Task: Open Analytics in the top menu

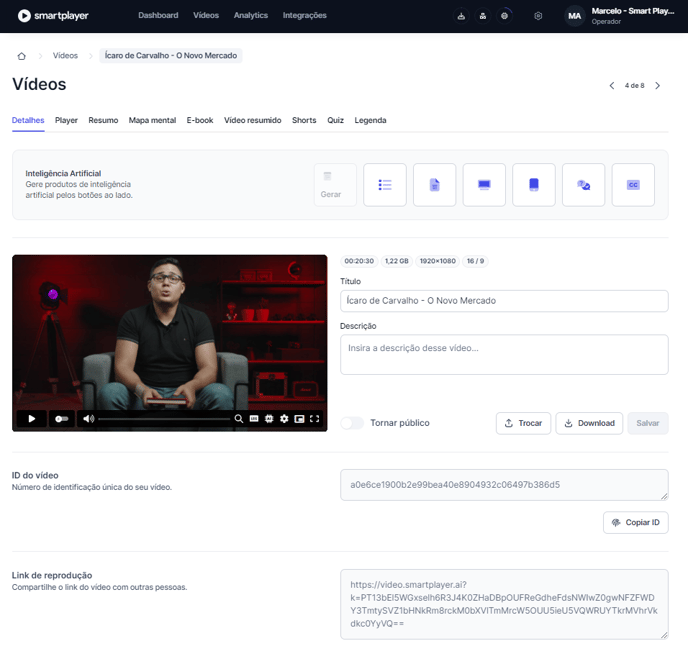Action: [250, 16]
